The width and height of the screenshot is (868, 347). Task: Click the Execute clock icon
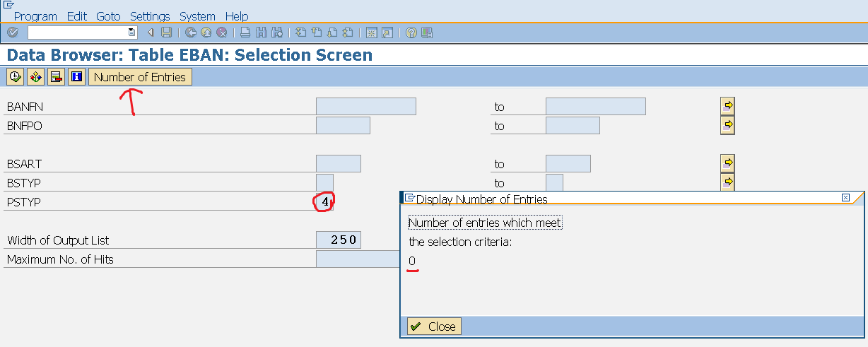15,77
